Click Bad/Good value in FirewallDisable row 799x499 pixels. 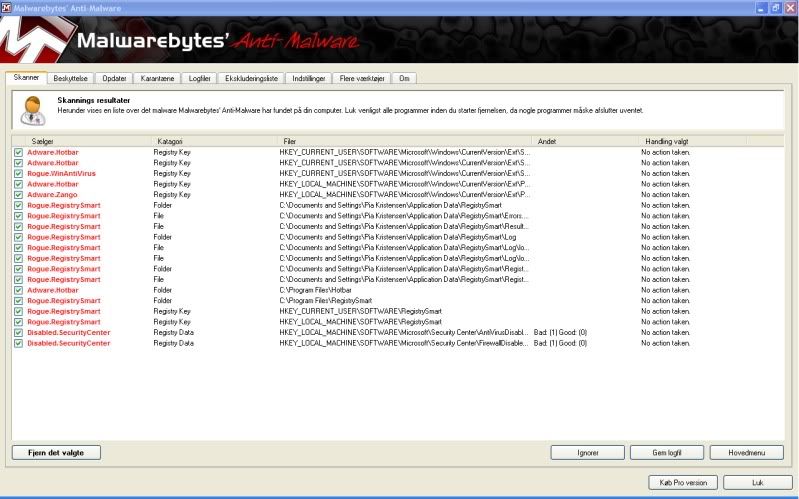coord(560,343)
